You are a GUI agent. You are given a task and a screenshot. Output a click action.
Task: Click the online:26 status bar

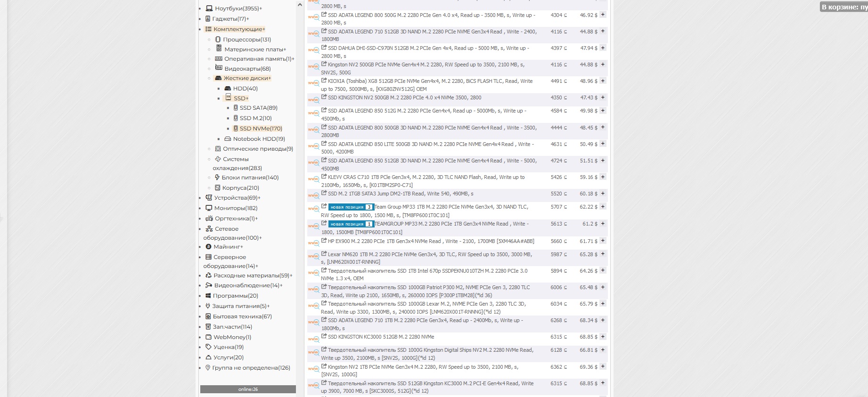pyautogui.click(x=248, y=389)
